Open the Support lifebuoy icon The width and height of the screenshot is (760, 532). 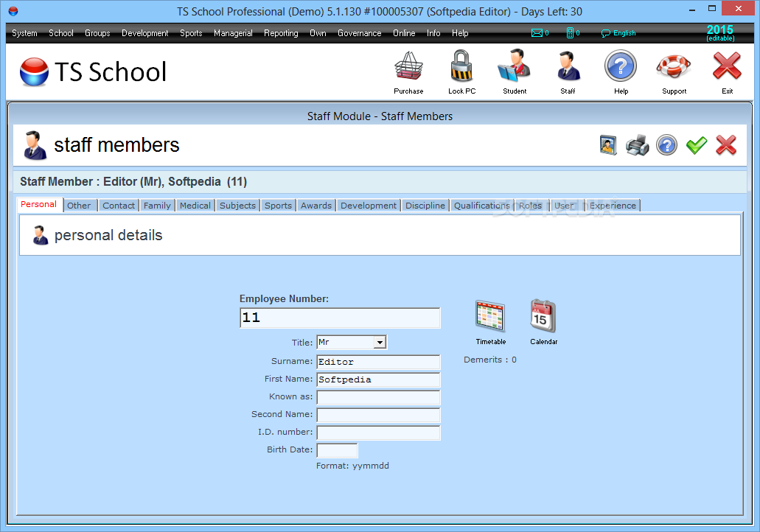pyautogui.click(x=674, y=66)
